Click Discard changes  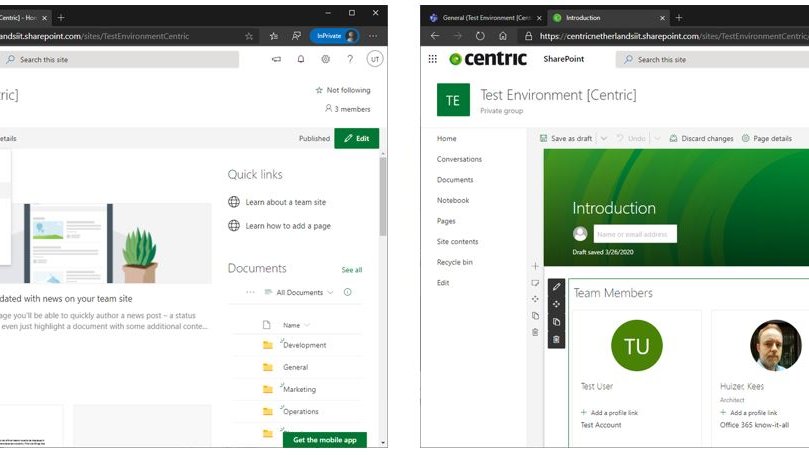coord(701,138)
